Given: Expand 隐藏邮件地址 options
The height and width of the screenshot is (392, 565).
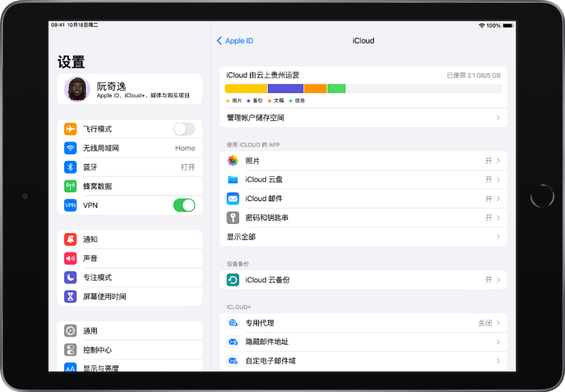Looking at the screenshot, I should pos(364,342).
